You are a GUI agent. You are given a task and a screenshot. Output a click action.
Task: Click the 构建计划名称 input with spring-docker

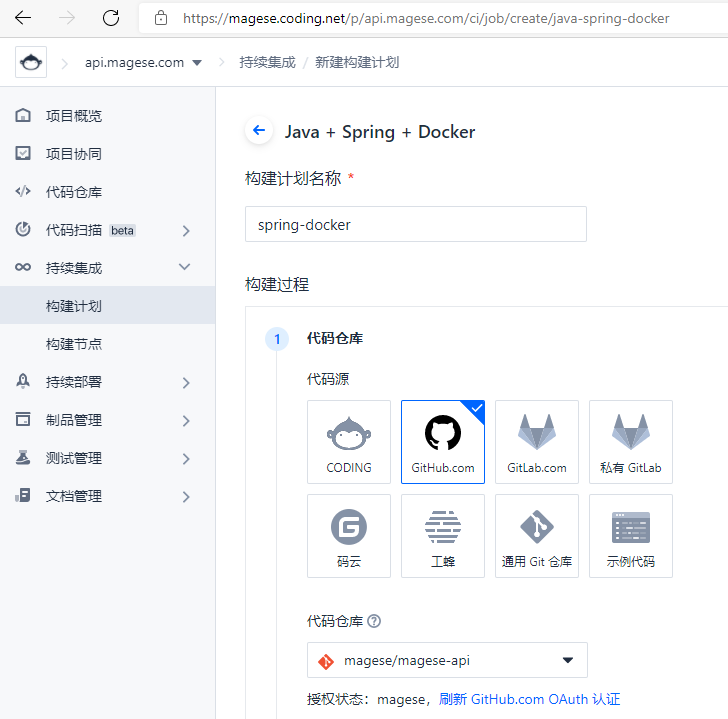[x=416, y=224]
